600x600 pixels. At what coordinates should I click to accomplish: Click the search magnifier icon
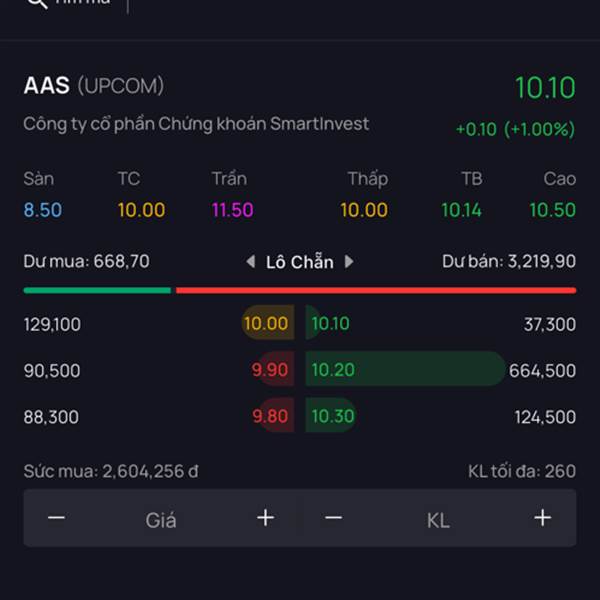pyautogui.click(x=36, y=3)
